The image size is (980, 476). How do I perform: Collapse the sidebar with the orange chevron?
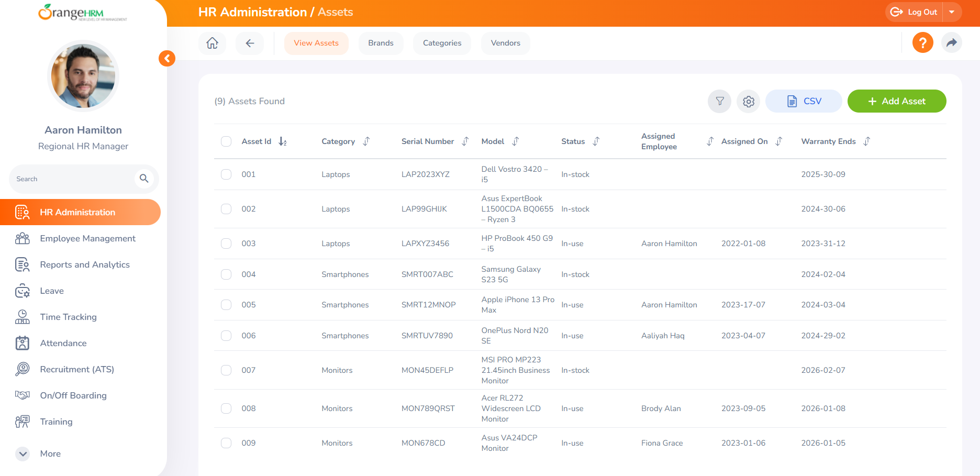pos(167,58)
